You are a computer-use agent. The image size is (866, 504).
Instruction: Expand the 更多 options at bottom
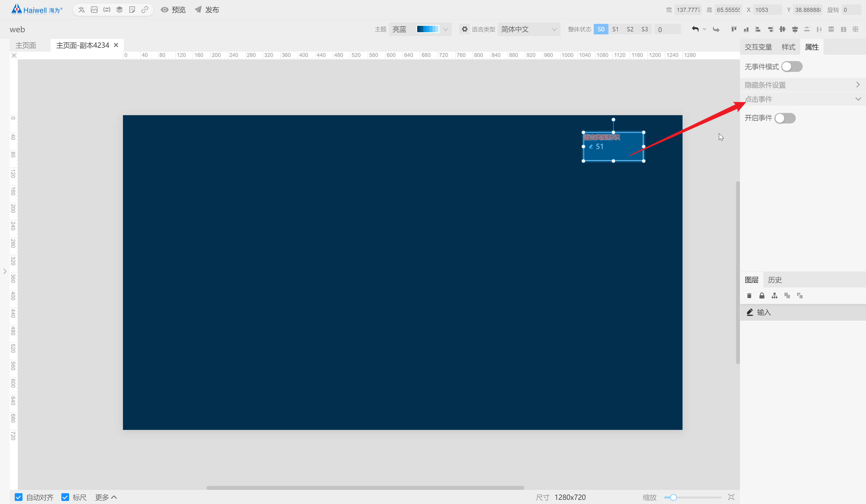[x=106, y=497]
